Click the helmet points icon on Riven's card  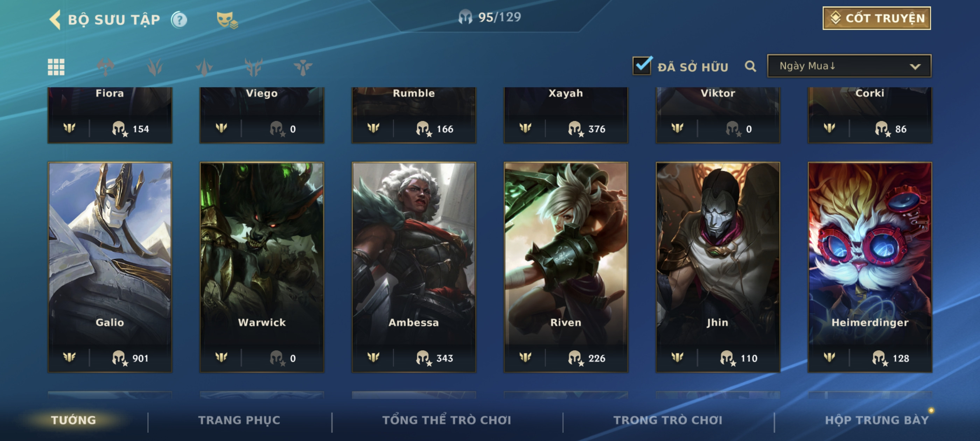click(576, 358)
